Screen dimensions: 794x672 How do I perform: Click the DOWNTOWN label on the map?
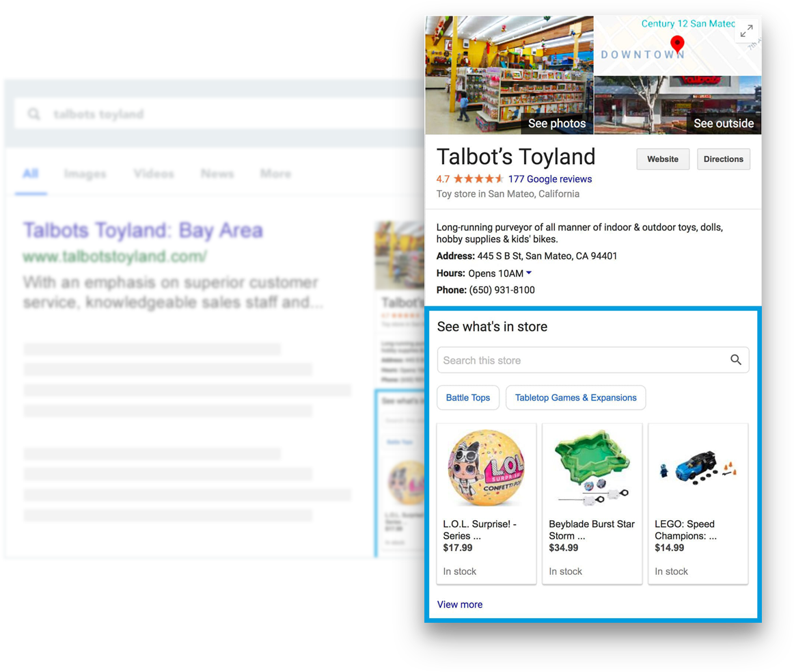pos(642,54)
